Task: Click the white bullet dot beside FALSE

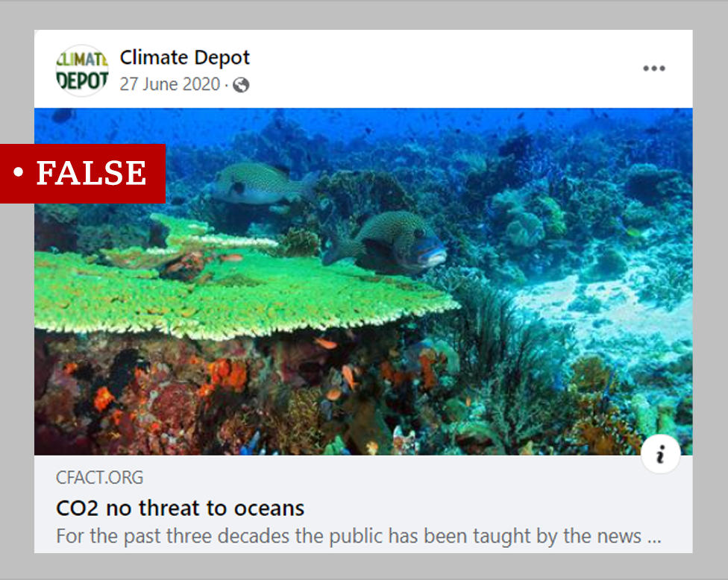Action: (19, 173)
